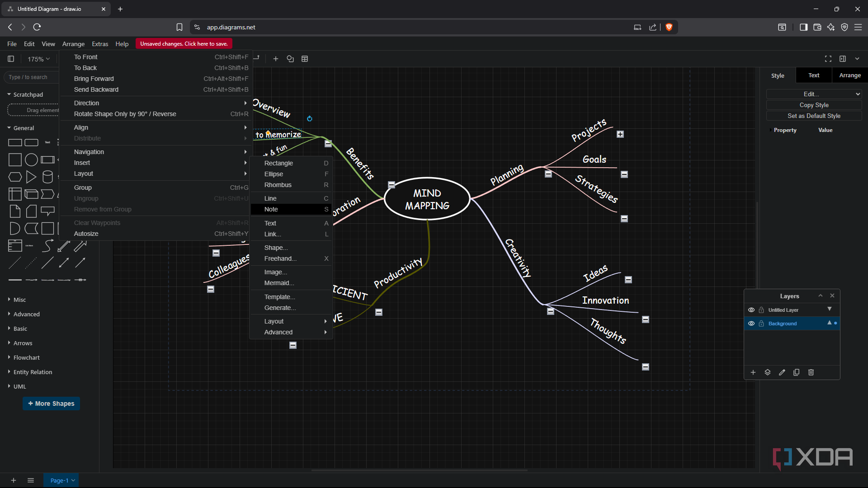The width and height of the screenshot is (868, 488).
Task: Select the triangle shape in General palette
Action: [31, 177]
